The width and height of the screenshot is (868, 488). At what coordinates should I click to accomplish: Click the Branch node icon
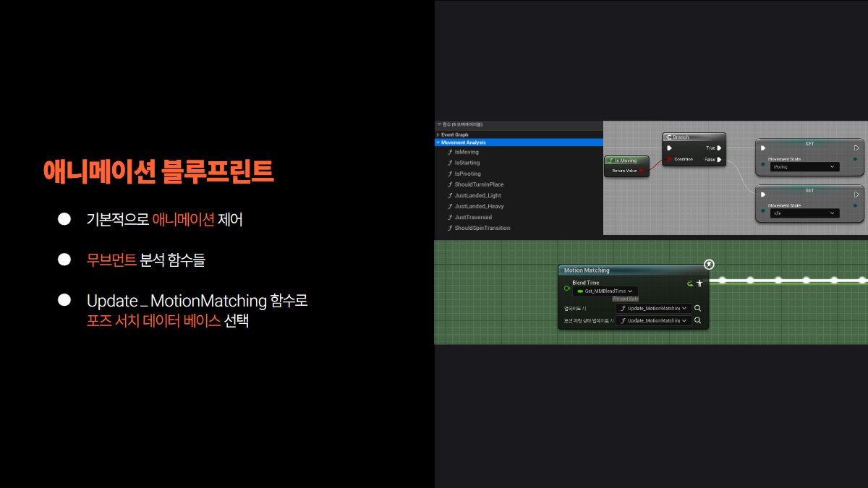coord(668,137)
